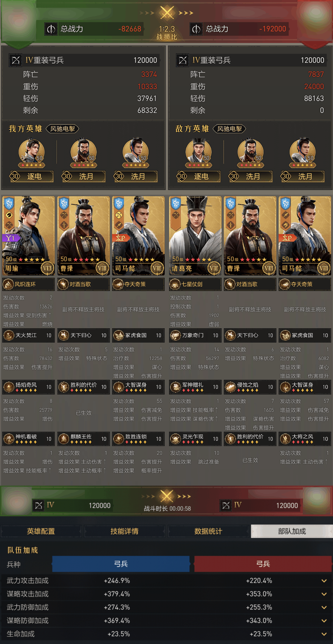Tap the 大将之风 skill icon

pyautogui.click(x=286, y=439)
